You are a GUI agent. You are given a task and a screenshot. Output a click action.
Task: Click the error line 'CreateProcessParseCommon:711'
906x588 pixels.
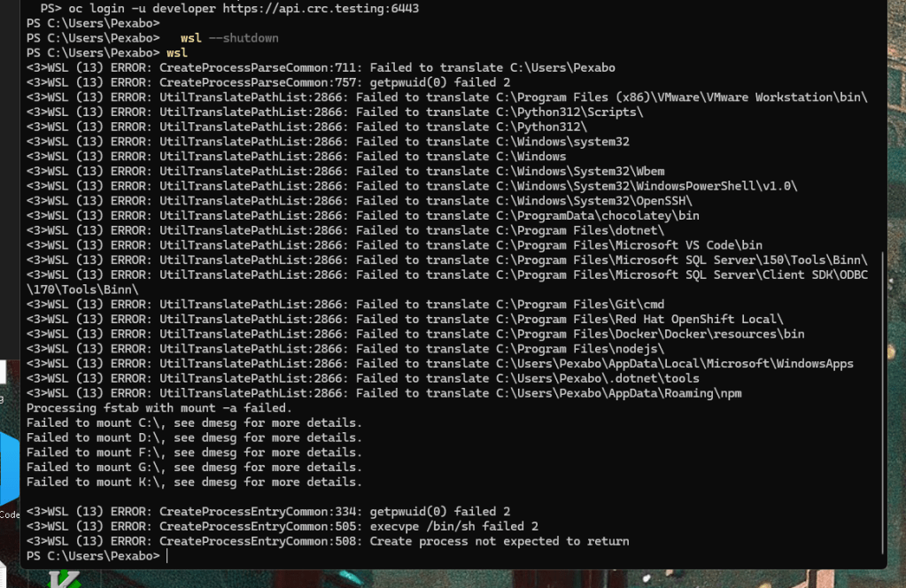[321, 67]
